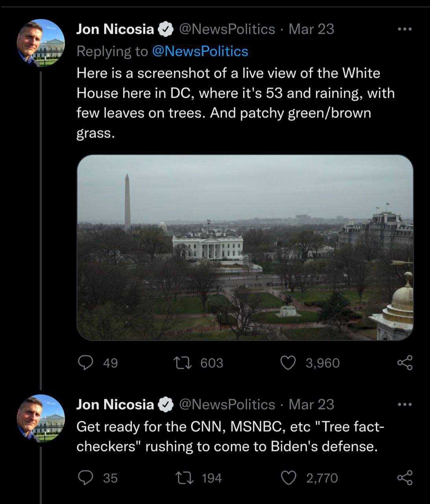Screen dimensions: 430x504
Task: Open the @NewsPolitics reply-to link
Action: 200,51
